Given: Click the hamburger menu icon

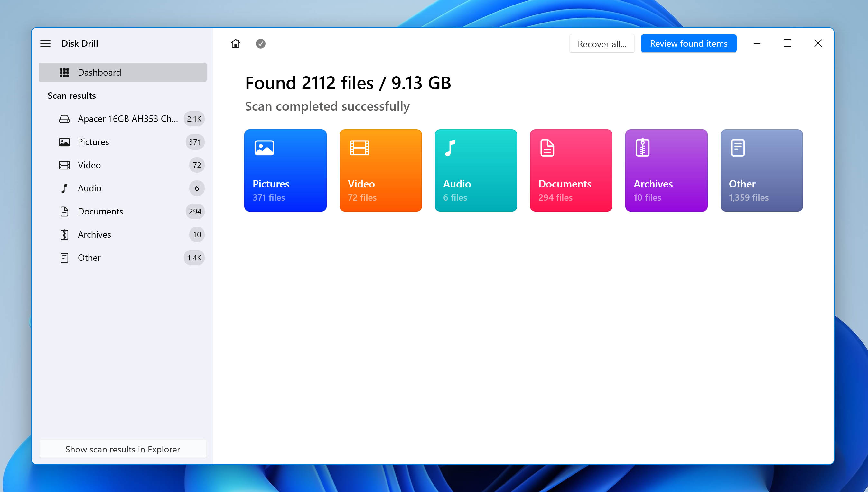Looking at the screenshot, I should click(x=45, y=43).
